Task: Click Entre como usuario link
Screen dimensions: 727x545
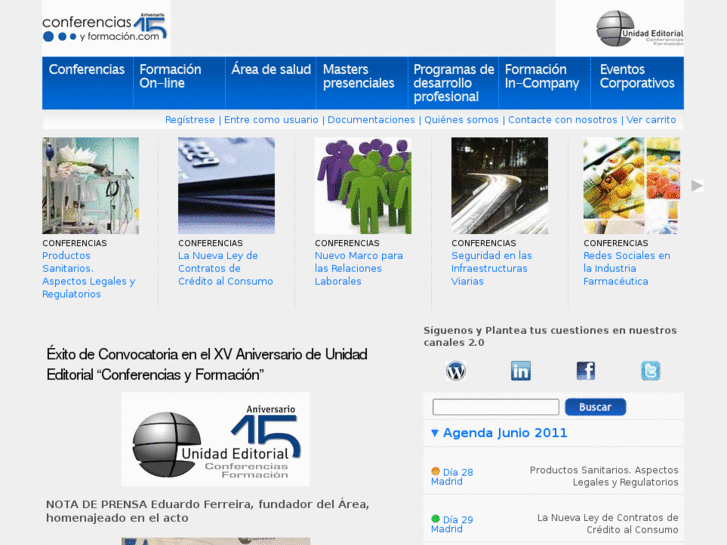Action: coord(271,120)
